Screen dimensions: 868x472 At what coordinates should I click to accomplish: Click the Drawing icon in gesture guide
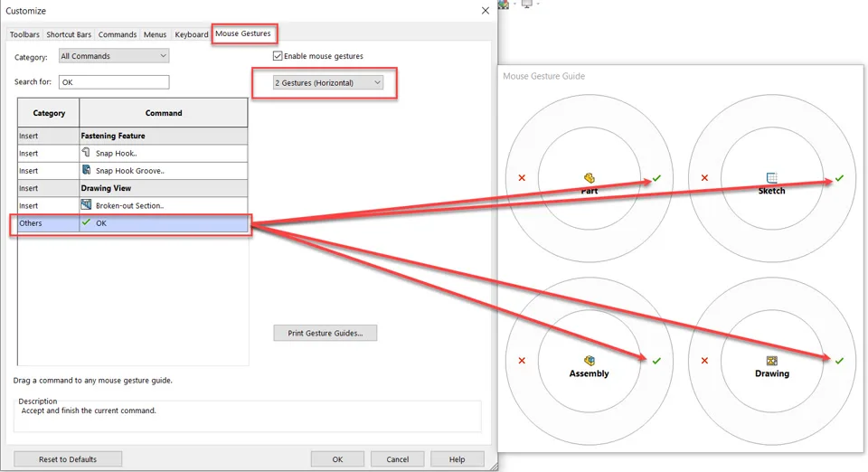click(771, 361)
